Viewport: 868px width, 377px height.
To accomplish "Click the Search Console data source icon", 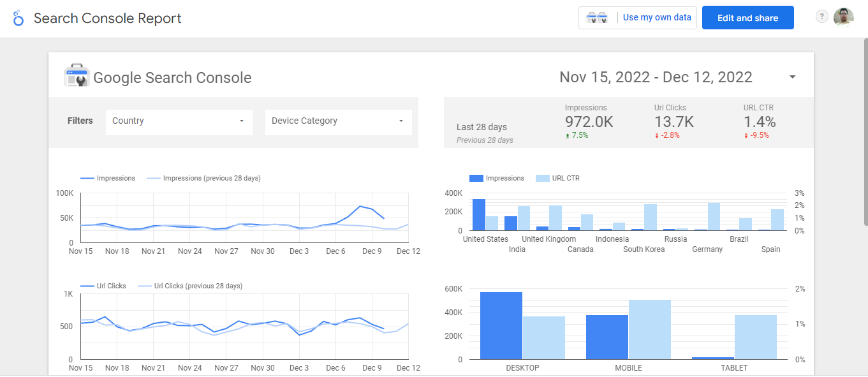I will pyautogui.click(x=597, y=18).
